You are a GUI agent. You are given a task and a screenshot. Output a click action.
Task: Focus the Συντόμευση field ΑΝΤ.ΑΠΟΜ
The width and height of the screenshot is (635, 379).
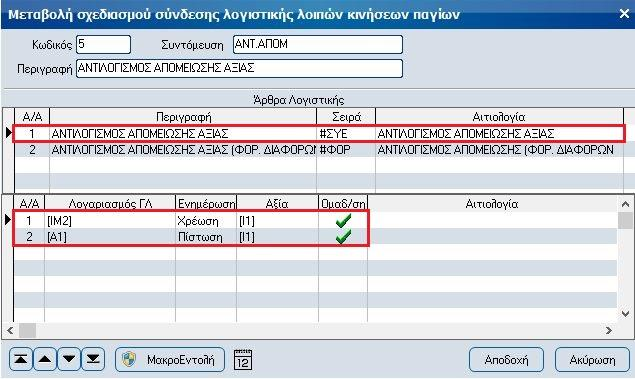click(x=318, y=44)
